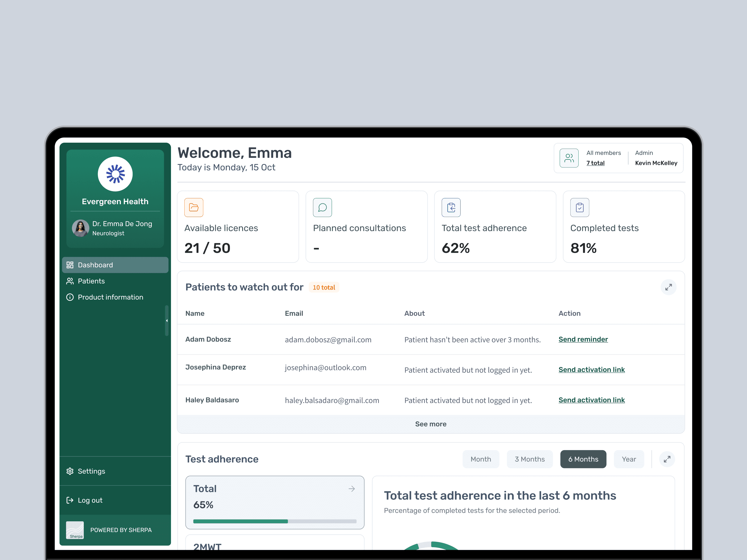The image size is (747, 560).
Task: Click patient name Josephina Deprez
Action: 216,367
